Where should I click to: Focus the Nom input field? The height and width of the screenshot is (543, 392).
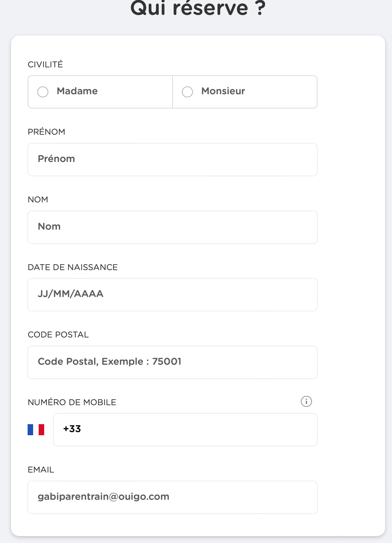[x=173, y=227]
